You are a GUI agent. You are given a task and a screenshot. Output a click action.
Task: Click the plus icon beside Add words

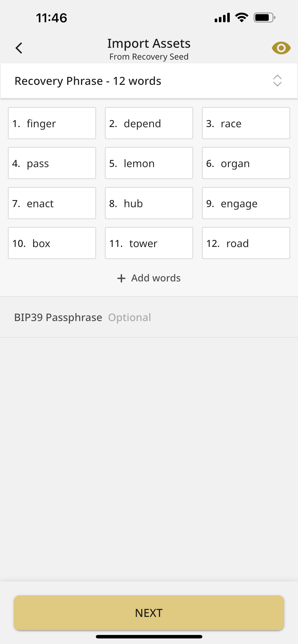(x=121, y=278)
